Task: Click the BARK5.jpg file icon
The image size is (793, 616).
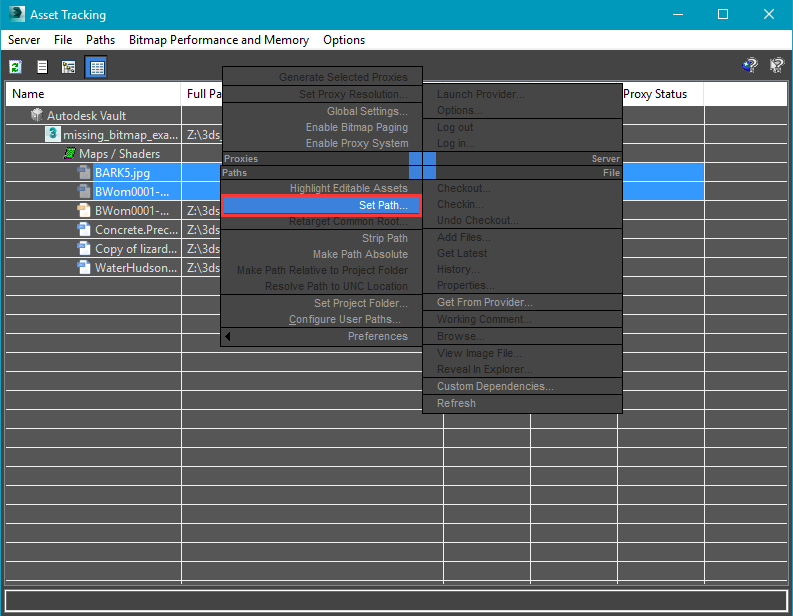Action: pos(84,172)
